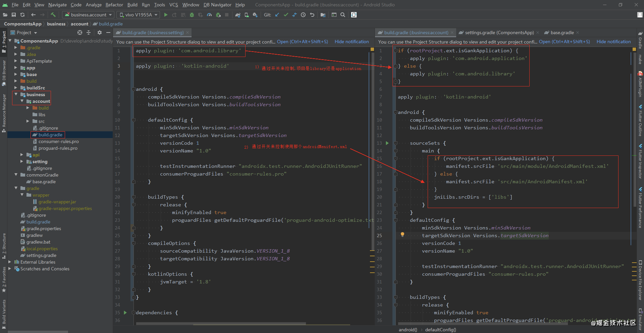Sync project with Gradle files

237,15
